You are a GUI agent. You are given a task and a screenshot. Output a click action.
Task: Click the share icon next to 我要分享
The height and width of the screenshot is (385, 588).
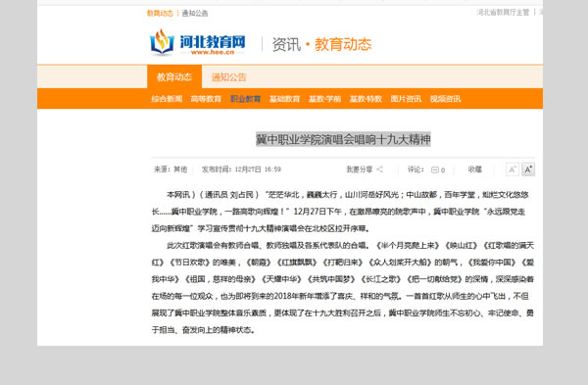(x=379, y=169)
